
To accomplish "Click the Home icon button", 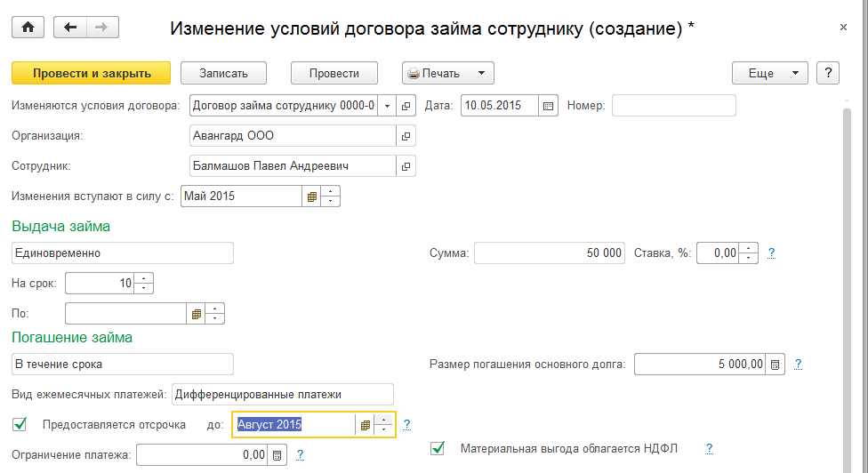I will pos(28,28).
